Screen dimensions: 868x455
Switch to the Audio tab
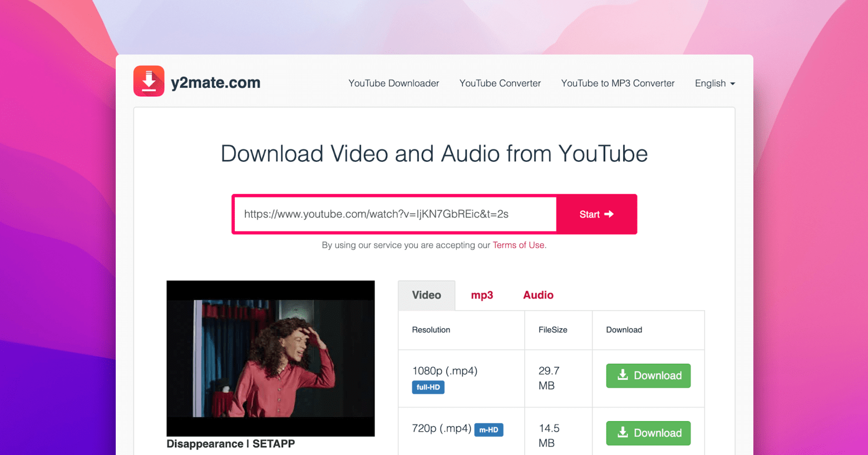click(x=537, y=295)
